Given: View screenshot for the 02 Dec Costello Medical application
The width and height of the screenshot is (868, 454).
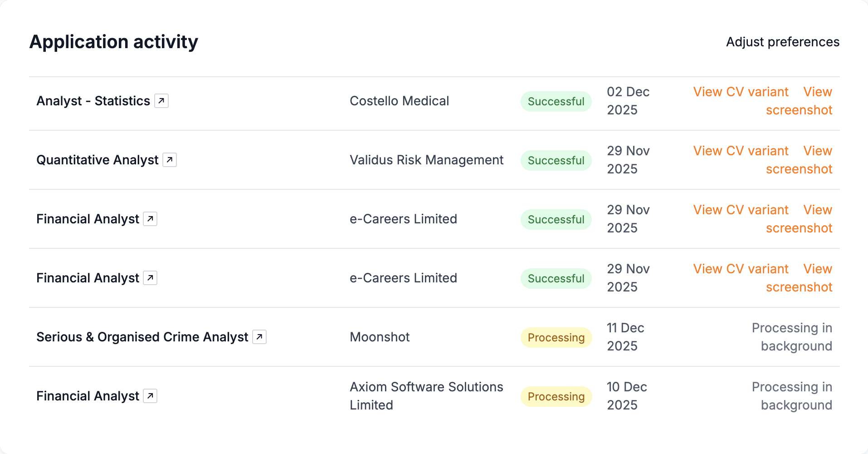Looking at the screenshot, I should (800, 101).
